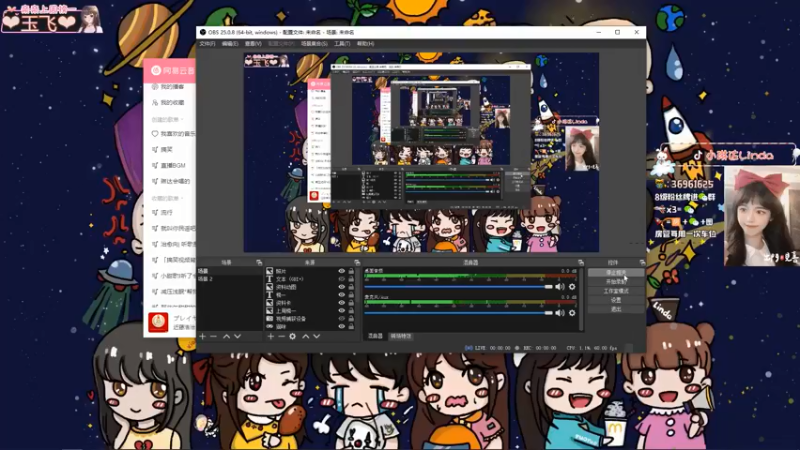Open the 帮助(H) menu in OBS
This screenshot has height=450, width=800.
tap(365, 44)
